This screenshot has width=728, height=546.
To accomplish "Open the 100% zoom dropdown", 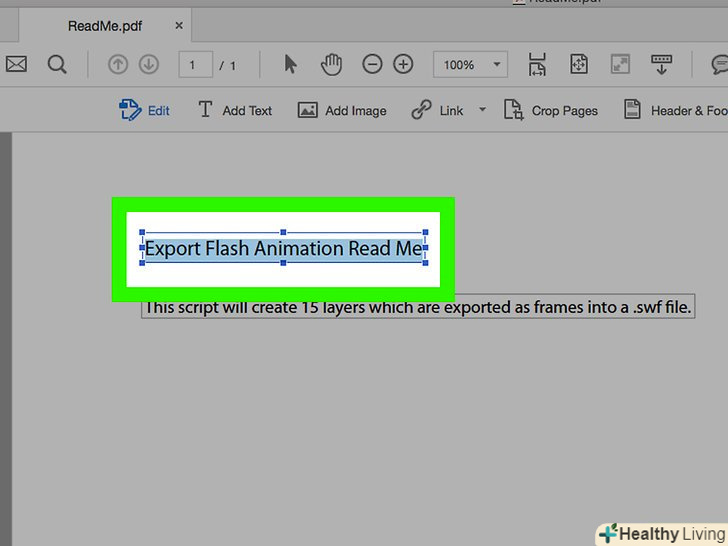I will tap(470, 65).
